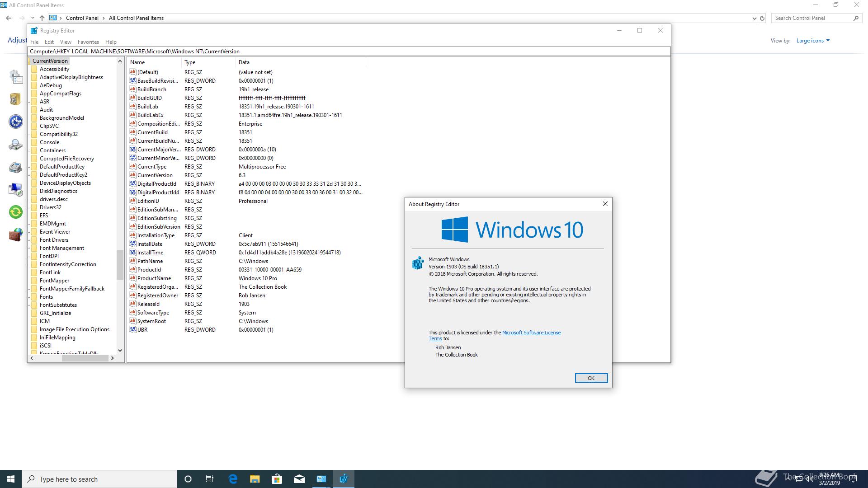This screenshot has width=868, height=488.
Task: Go back in Control Panel navigation
Action: (9, 18)
